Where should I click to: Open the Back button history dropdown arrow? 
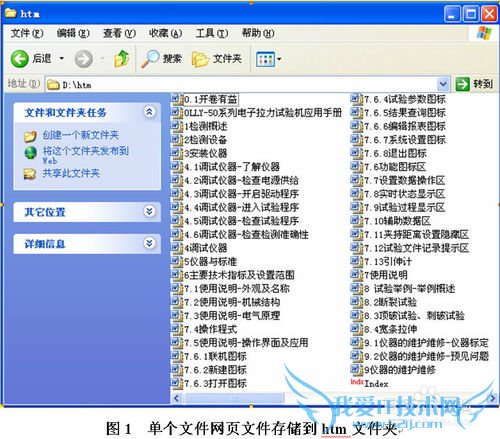tap(62, 59)
